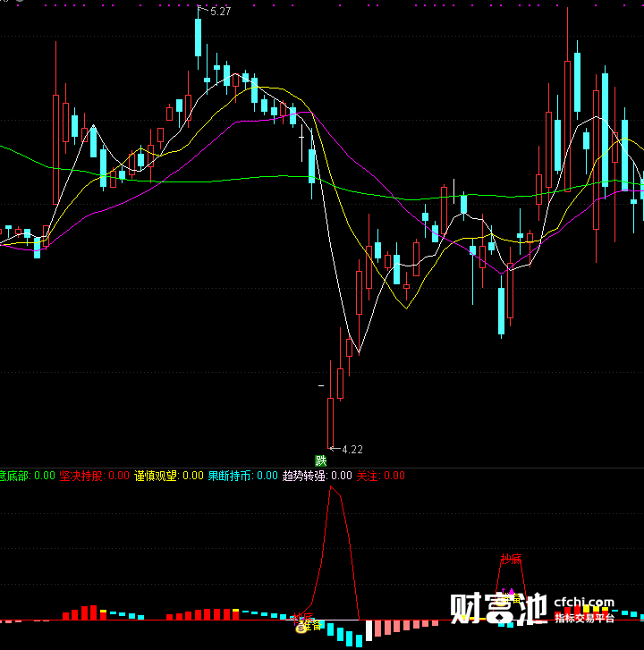Click the money bag icon beside 准备

pos(301,628)
